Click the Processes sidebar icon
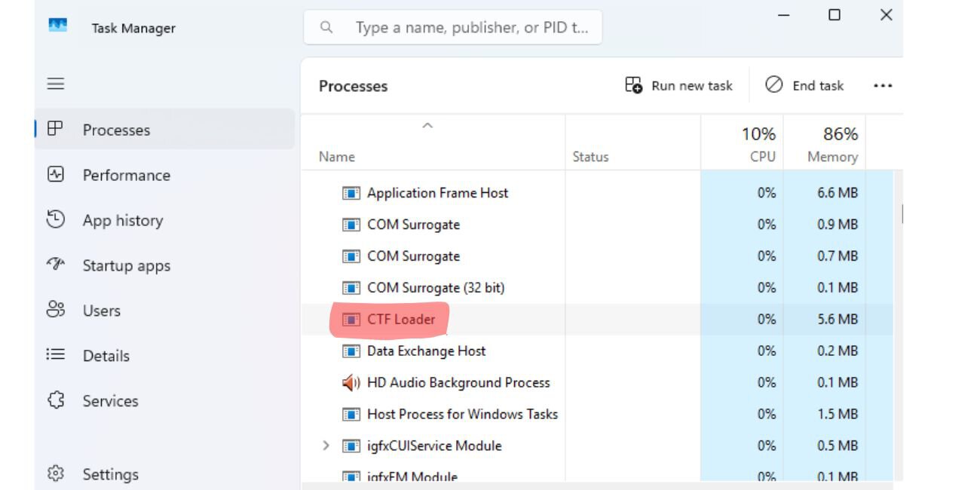The width and height of the screenshot is (980, 490). coord(55,129)
